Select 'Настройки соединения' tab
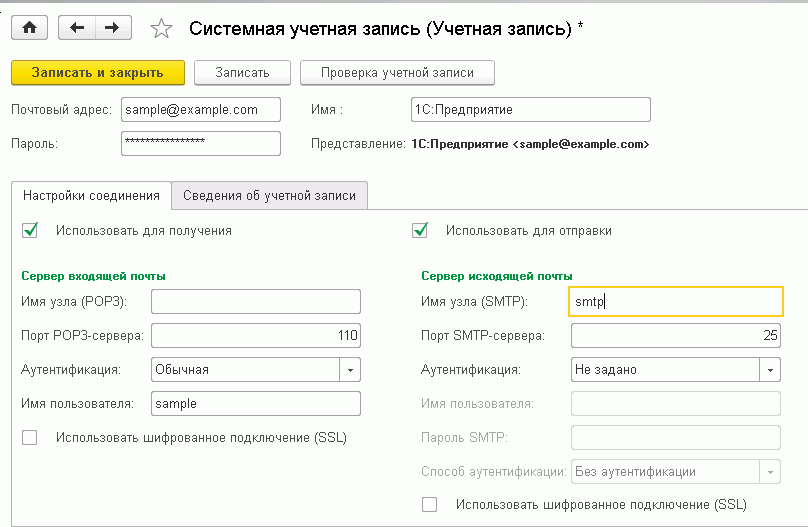 point(91,196)
